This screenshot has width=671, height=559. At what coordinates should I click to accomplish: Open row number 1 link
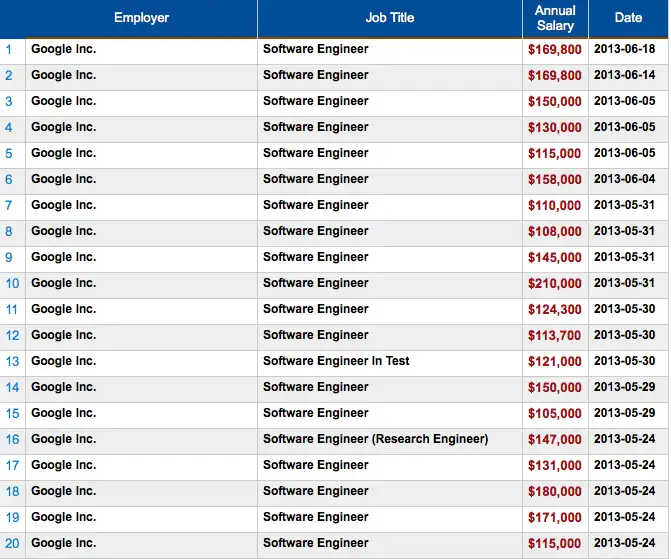(9, 50)
